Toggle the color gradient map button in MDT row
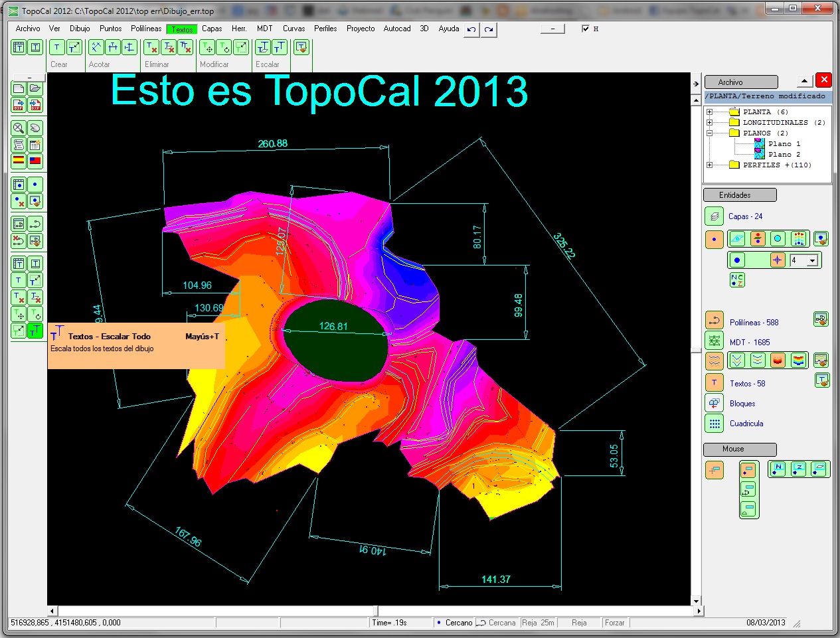The image size is (840, 638). point(799,360)
